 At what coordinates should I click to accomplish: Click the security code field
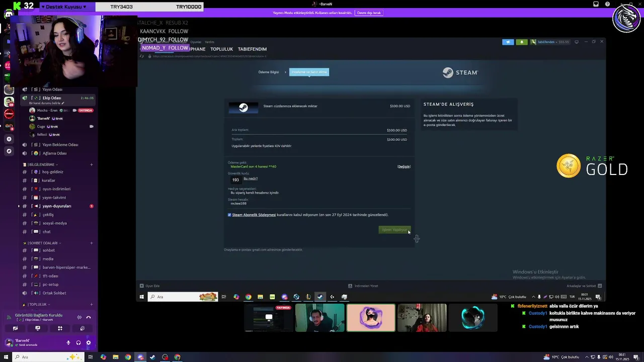235,179
